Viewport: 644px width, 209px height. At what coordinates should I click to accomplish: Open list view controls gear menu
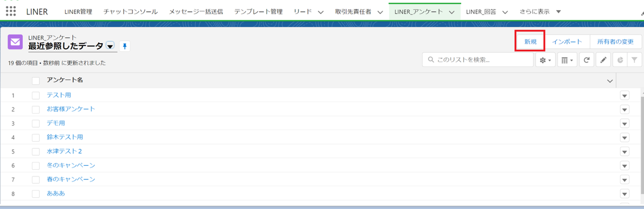coord(546,60)
